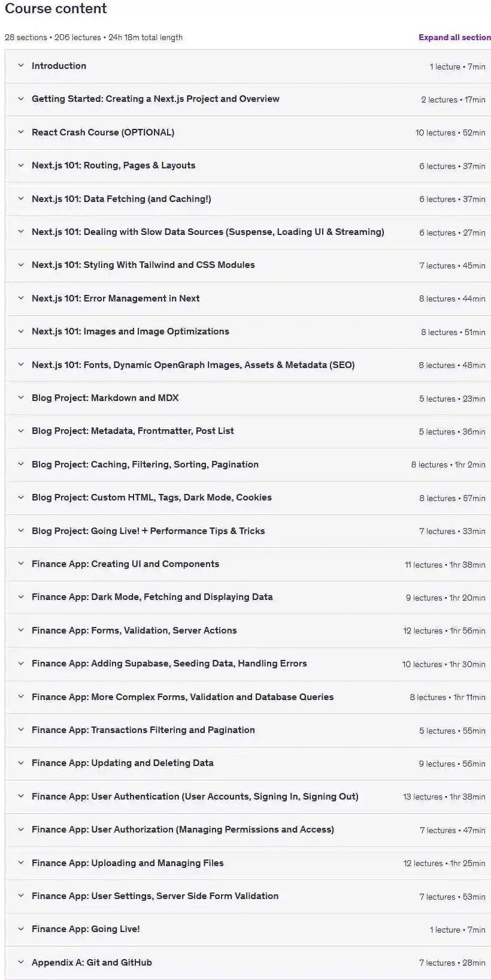Click chevron beside User Authentication section
491x980 pixels.
tap(21, 797)
